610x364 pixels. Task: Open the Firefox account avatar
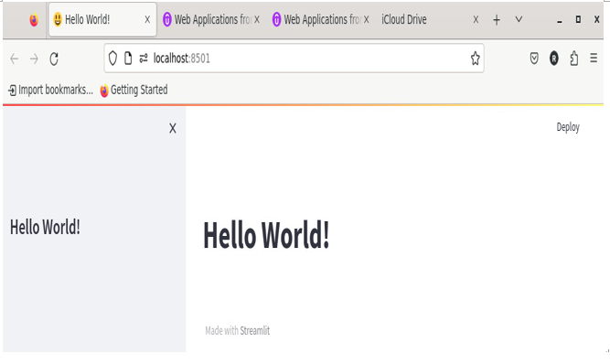(x=554, y=59)
